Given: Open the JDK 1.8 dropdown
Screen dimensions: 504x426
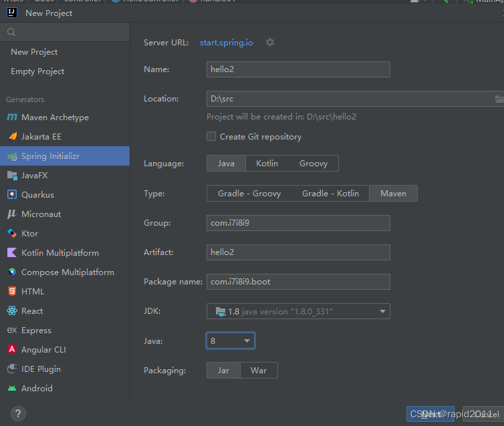Looking at the screenshot, I should coord(298,311).
